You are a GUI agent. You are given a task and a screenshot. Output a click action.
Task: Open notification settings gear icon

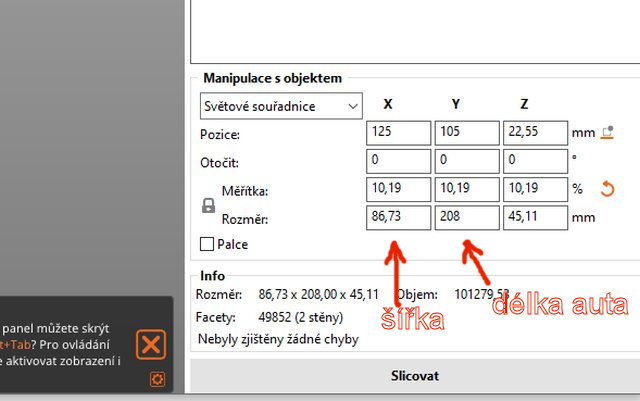pyautogui.click(x=156, y=379)
